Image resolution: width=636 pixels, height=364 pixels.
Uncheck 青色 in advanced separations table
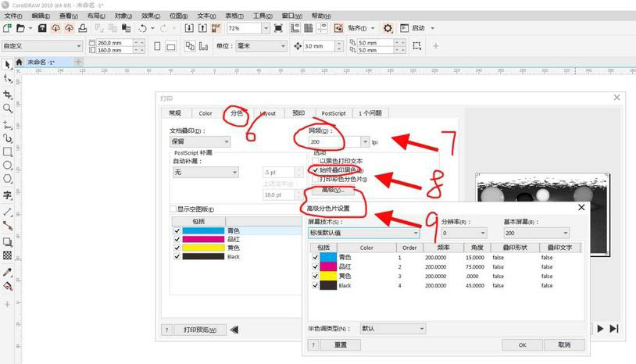[315, 257]
